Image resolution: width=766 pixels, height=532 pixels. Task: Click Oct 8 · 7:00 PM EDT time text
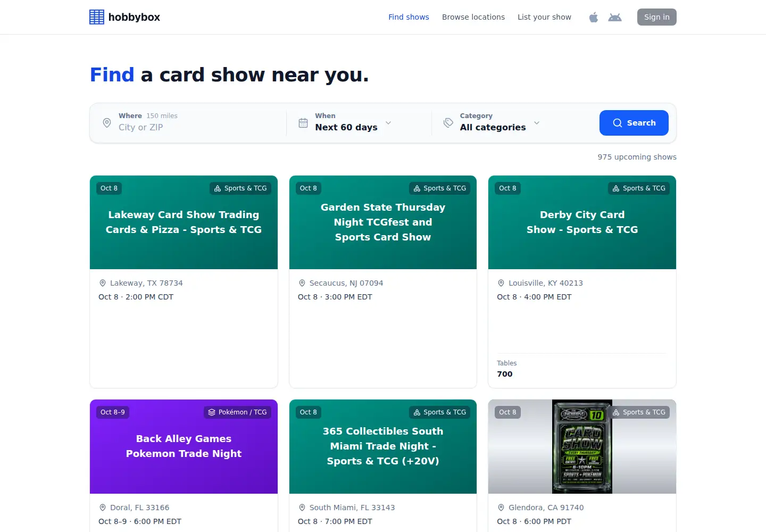click(335, 521)
